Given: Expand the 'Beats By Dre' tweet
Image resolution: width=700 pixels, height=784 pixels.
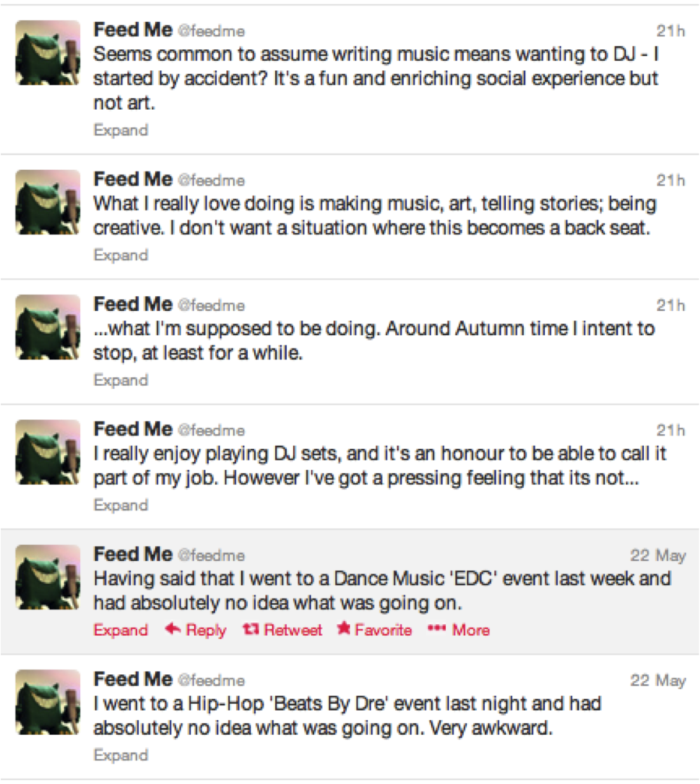Looking at the screenshot, I should (121, 754).
